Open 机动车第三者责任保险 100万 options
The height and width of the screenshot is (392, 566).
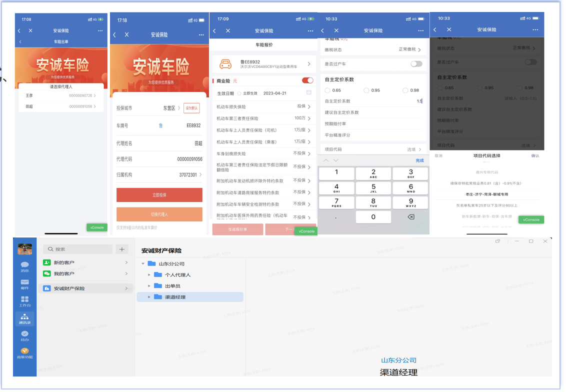(263, 118)
